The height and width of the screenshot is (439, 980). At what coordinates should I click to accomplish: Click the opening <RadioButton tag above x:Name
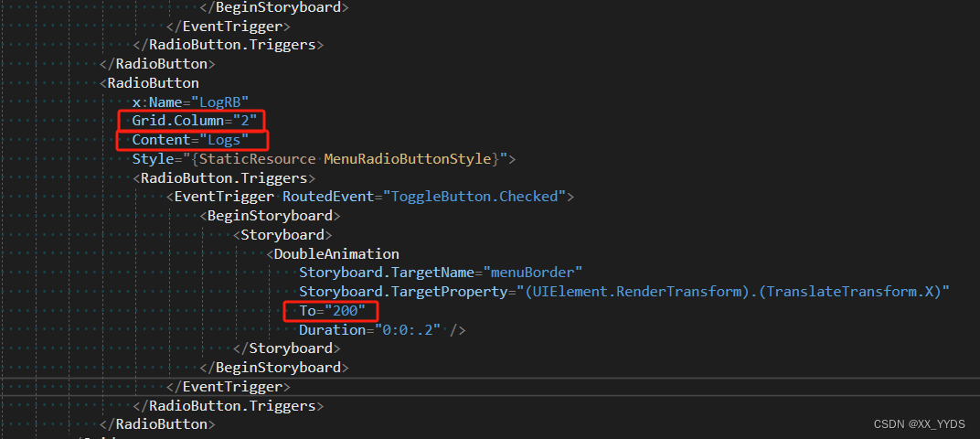(x=149, y=83)
